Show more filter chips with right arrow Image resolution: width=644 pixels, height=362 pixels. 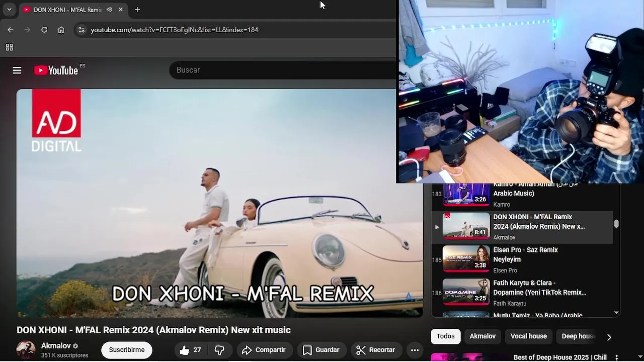pos(609,337)
